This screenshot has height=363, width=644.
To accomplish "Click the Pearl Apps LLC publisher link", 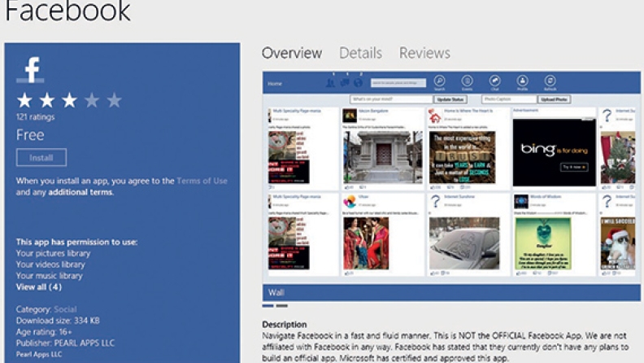I will [x=38, y=354].
